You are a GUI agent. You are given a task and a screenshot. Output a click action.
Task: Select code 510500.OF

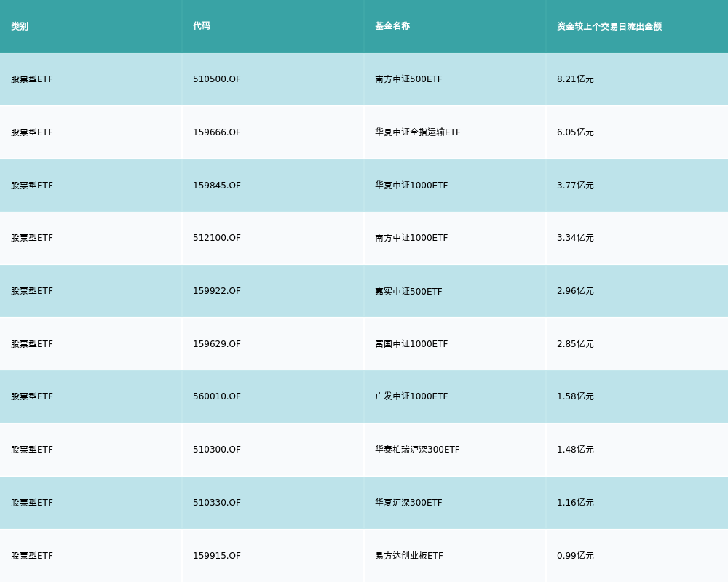217,79
